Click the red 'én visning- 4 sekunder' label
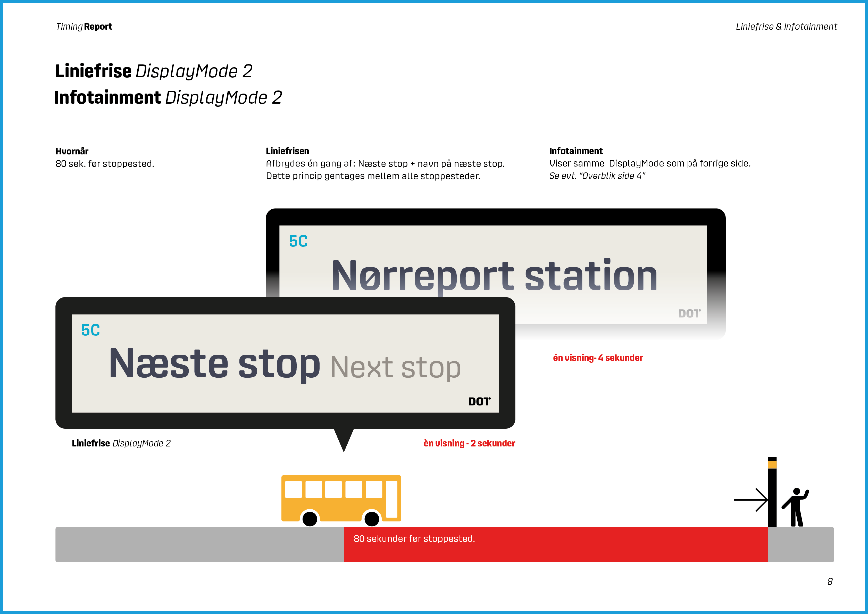The image size is (868, 614). pyautogui.click(x=598, y=358)
